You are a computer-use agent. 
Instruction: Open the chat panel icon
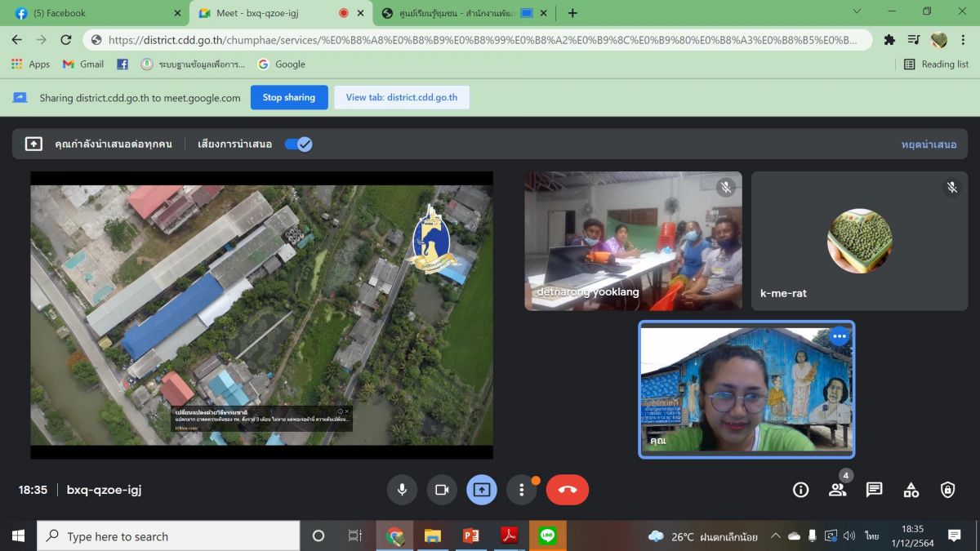pos(874,490)
